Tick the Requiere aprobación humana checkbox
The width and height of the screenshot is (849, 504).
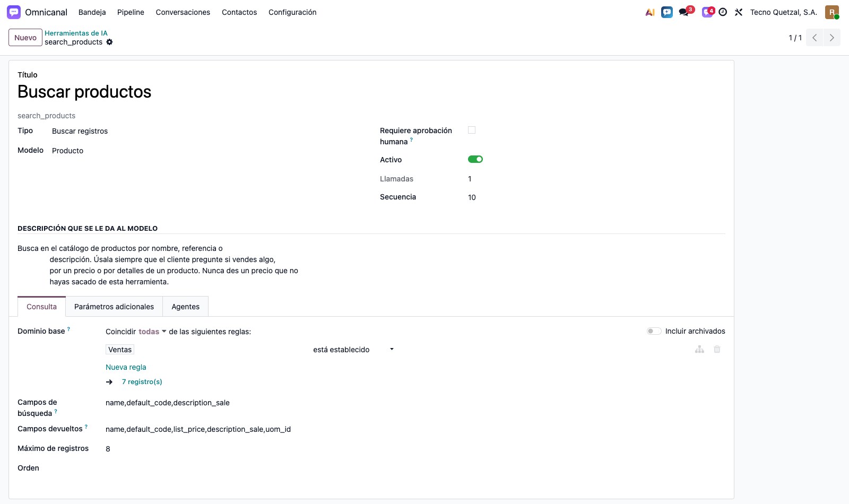point(472,130)
